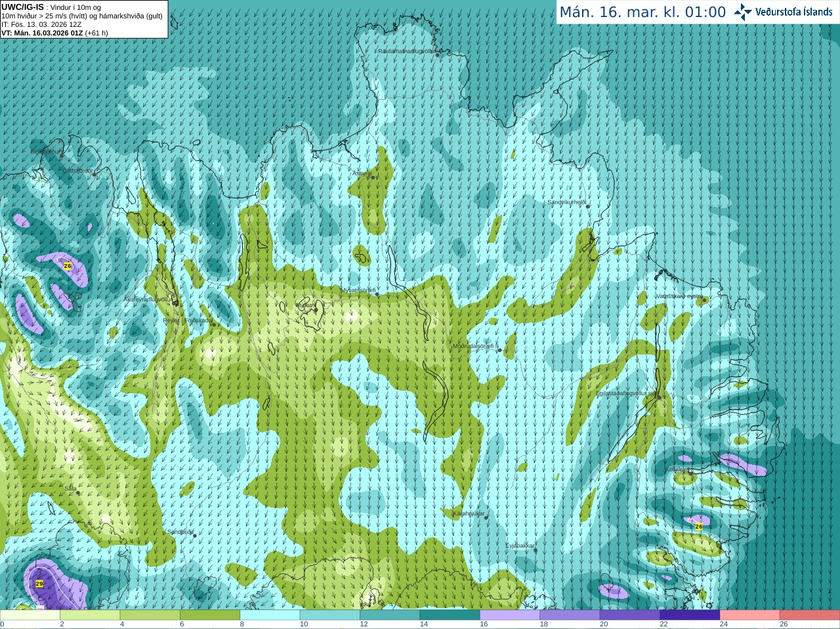Select the 4–6 m/s lime green legend swatch
840x629 pixels.
pos(150,615)
